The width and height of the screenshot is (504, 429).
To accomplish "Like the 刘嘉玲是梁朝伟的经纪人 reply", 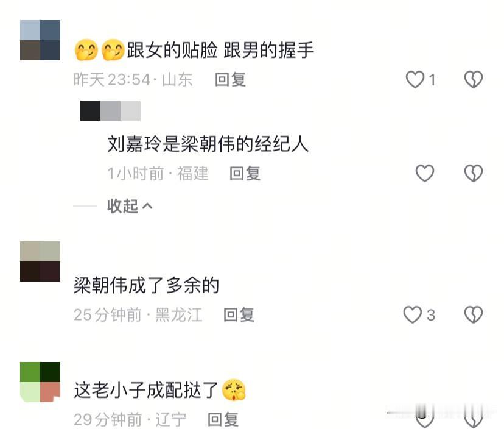I will 425,173.
